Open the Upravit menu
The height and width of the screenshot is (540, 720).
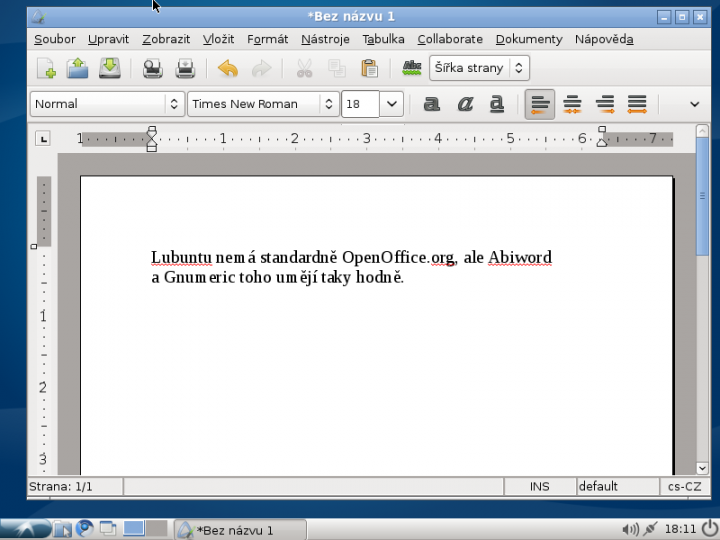click(x=108, y=39)
